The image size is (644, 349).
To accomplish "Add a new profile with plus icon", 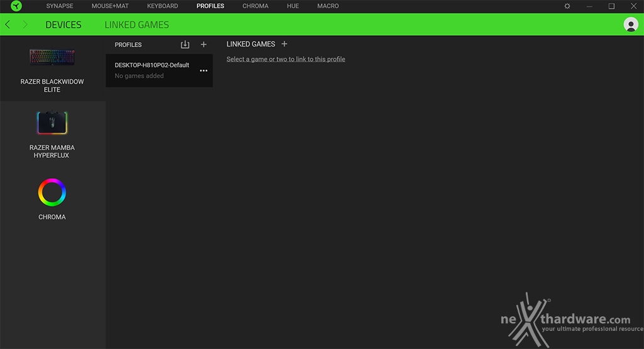I will tap(204, 45).
